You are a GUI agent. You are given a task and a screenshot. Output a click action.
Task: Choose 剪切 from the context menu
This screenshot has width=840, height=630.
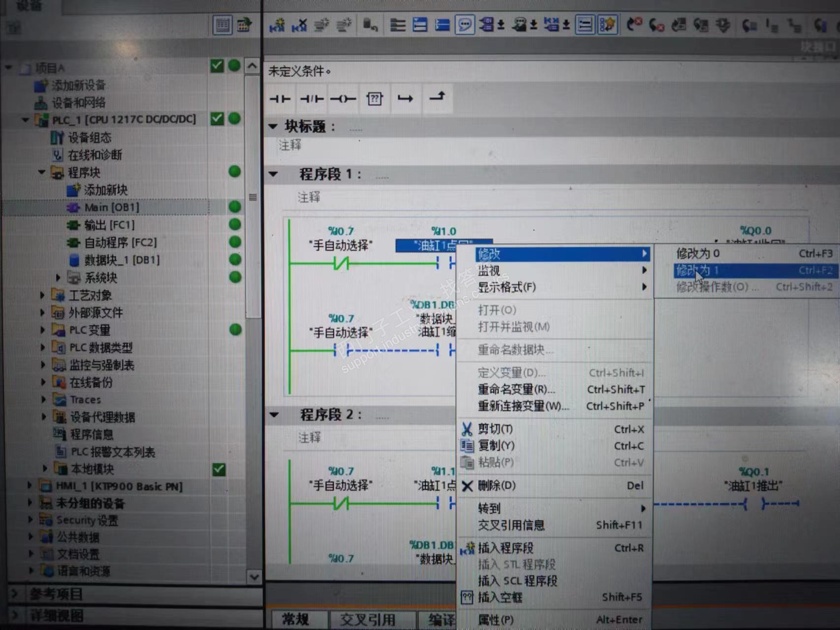point(555,429)
